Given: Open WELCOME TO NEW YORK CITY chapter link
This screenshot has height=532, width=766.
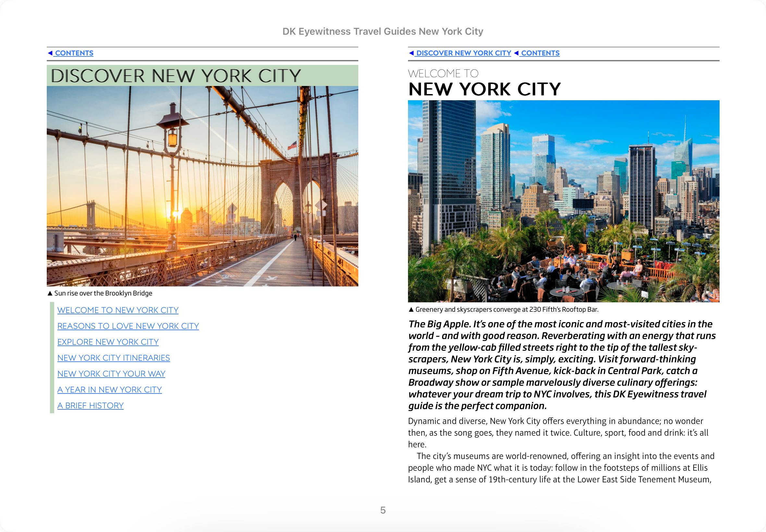Looking at the screenshot, I should coord(118,310).
